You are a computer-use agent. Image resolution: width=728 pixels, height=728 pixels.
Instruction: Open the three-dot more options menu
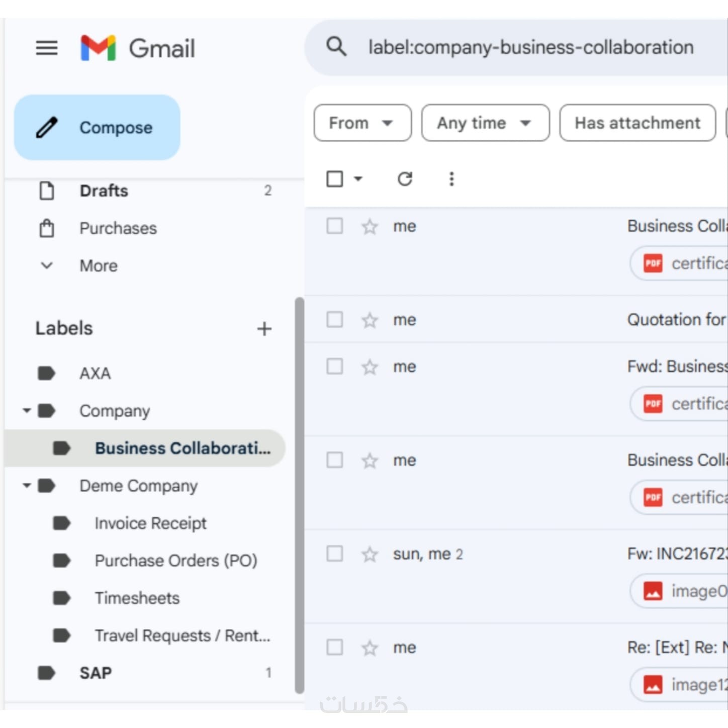click(x=451, y=179)
